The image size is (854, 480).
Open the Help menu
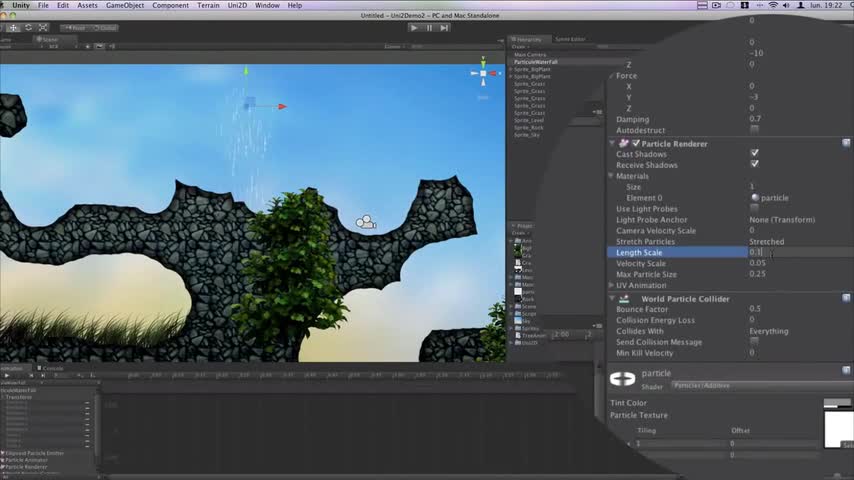[295, 5]
